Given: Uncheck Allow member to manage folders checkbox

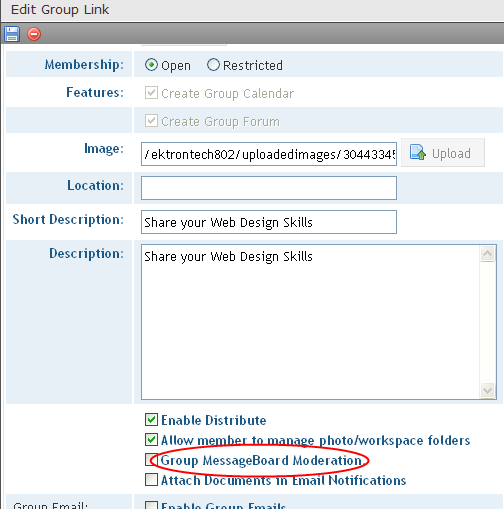Looking at the screenshot, I should [x=151, y=440].
